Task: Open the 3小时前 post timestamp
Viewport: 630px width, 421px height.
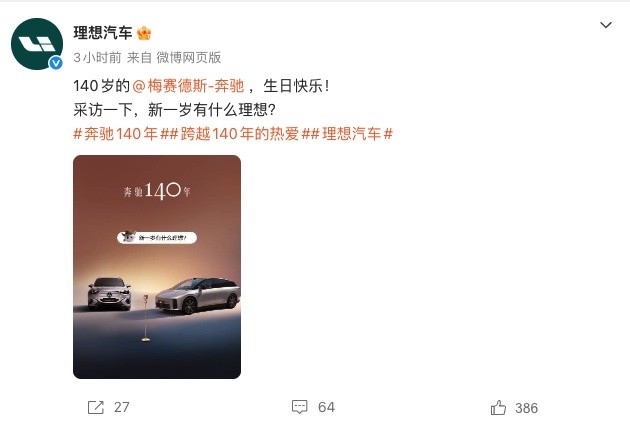Action: 97,58
